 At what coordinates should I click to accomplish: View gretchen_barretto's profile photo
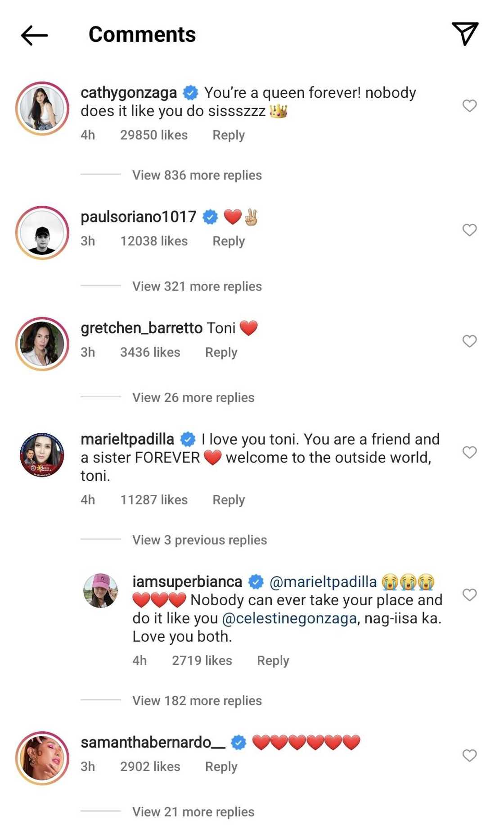[42, 344]
